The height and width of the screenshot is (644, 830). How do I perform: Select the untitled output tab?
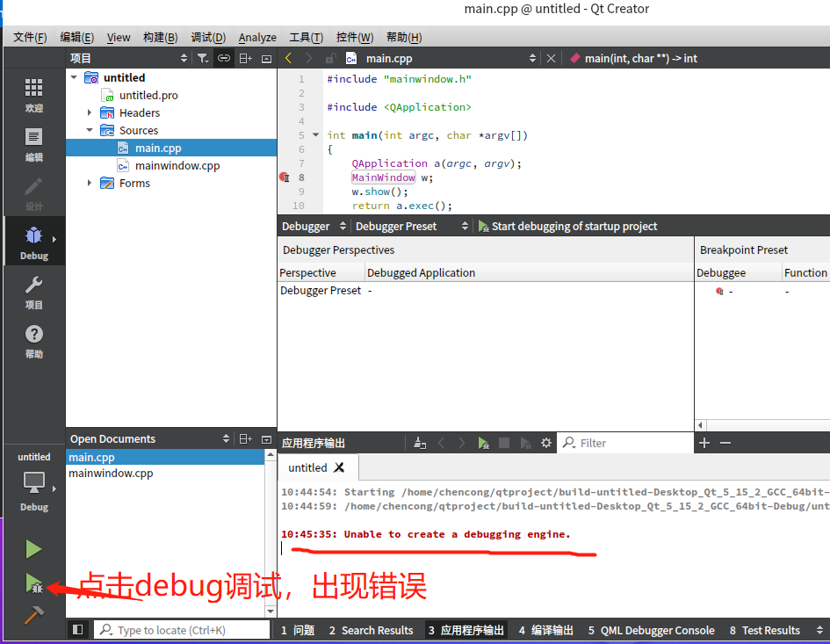click(307, 467)
